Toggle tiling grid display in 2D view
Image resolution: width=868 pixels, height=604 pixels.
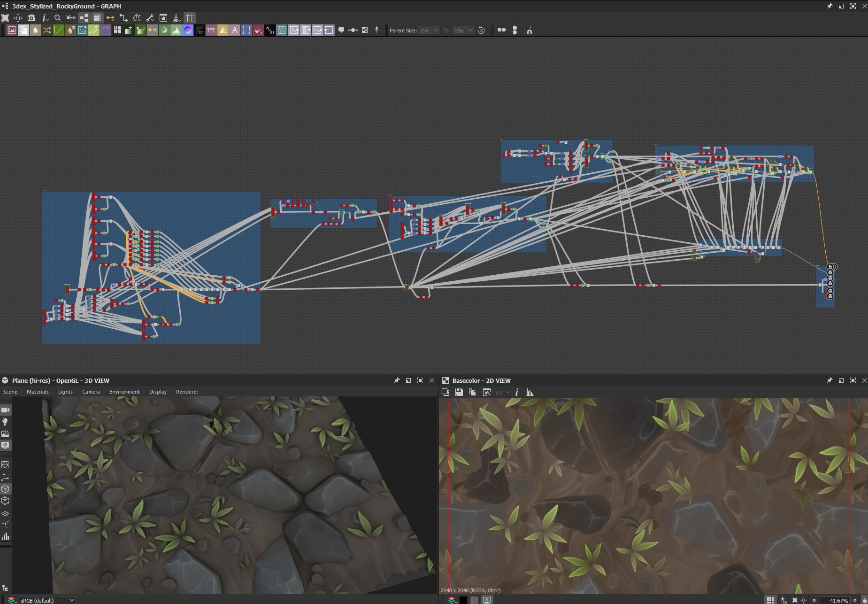[770, 600]
